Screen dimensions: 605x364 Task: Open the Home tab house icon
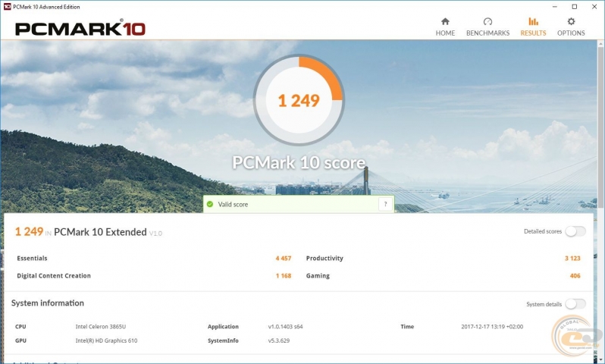pyautogui.click(x=445, y=21)
